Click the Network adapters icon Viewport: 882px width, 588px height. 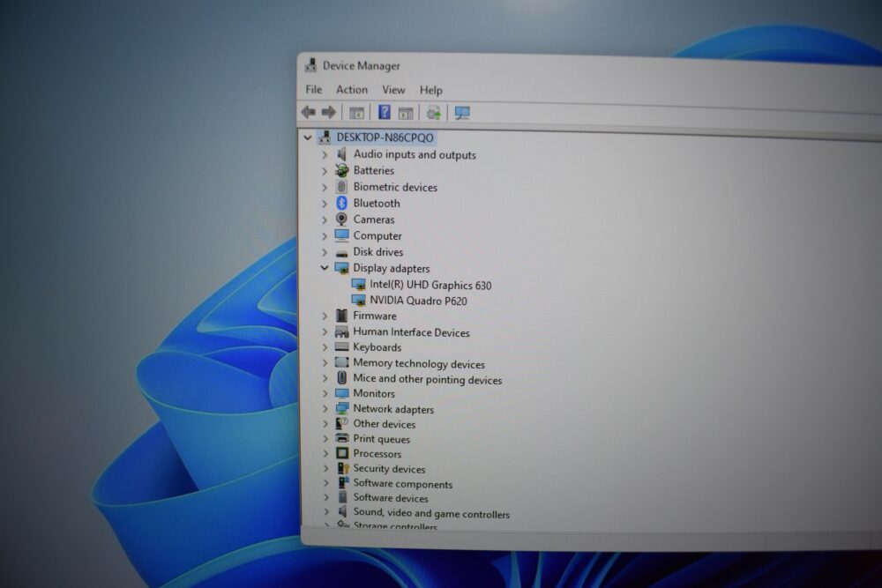tap(341, 409)
